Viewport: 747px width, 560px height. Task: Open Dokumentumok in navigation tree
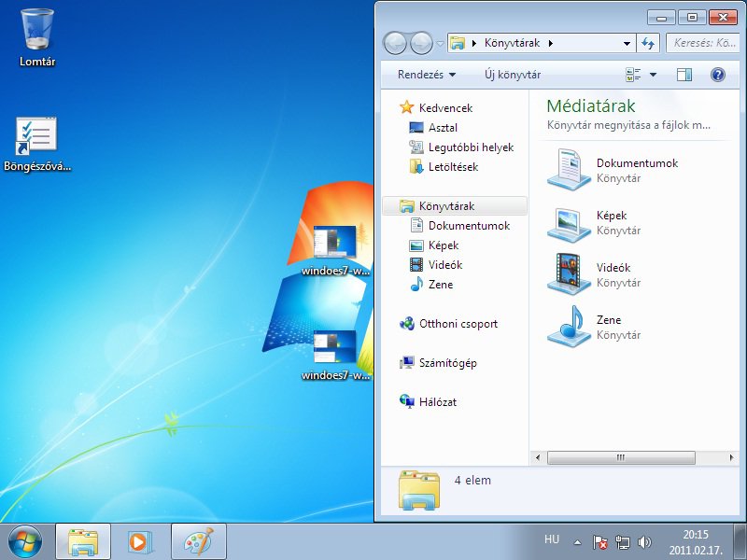(x=469, y=226)
